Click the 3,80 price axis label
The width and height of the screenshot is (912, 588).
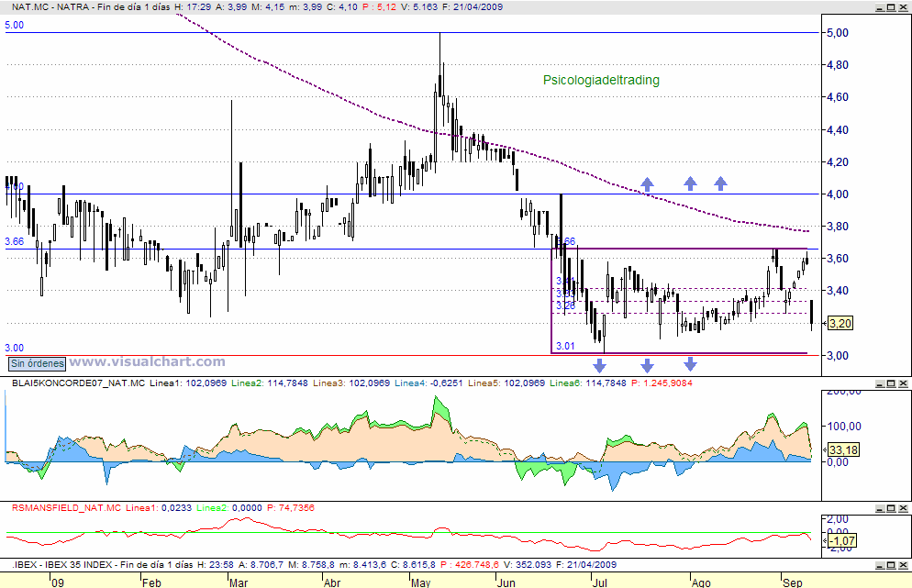pos(838,227)
